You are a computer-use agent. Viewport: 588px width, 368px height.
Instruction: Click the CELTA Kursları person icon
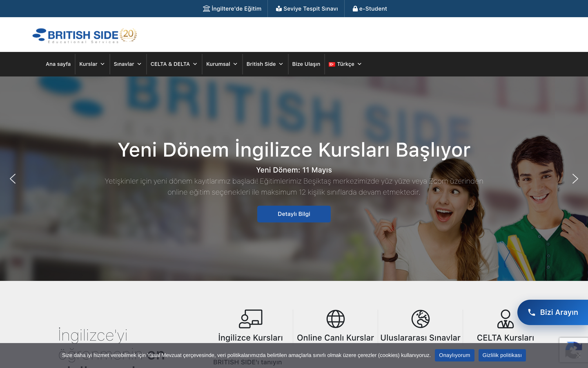506,319
